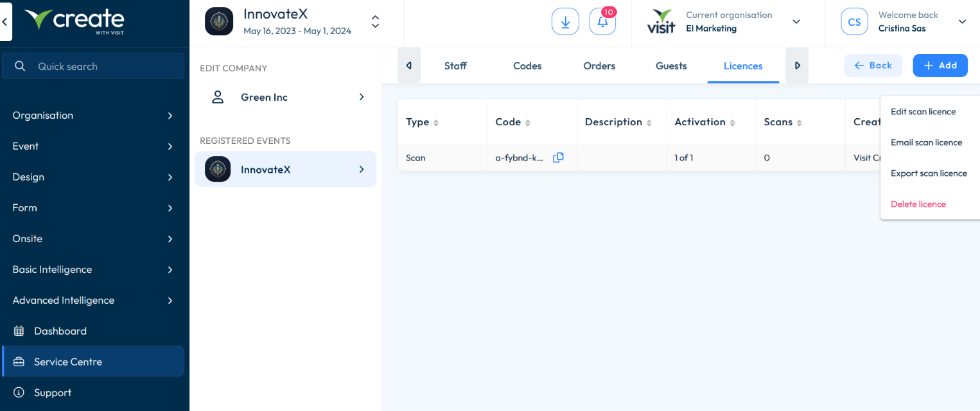Expand the Organisation menu
Screen dimensions: 980x411
(93, 116)
